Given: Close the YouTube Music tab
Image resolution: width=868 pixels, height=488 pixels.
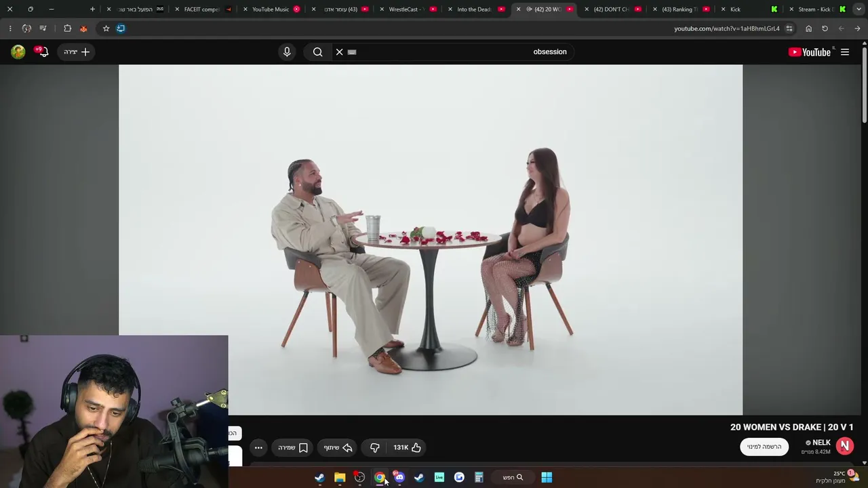Looking at the screenshot, I should [x=245, y=9].
